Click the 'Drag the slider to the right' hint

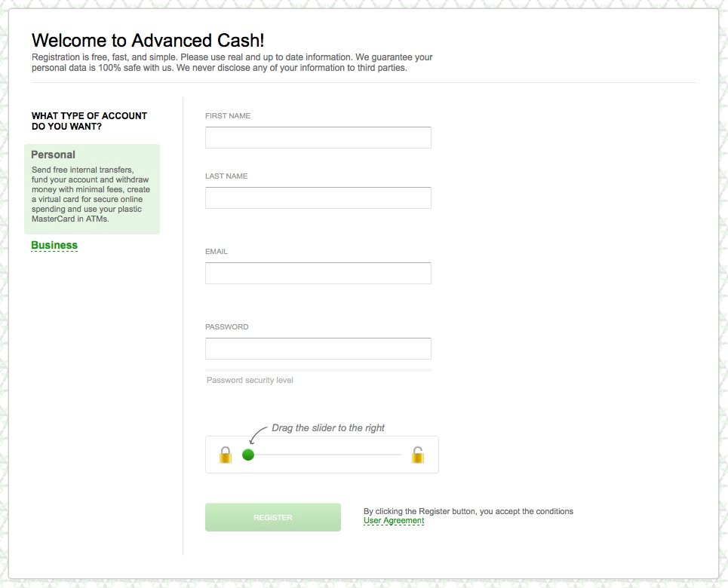[327, 428]
